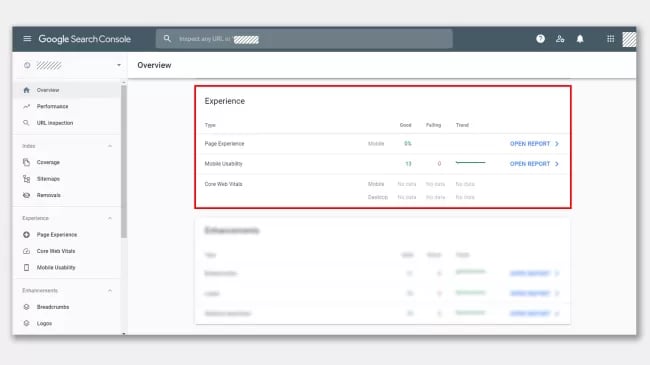Image resolution: width=650 pixels, height=365 pixels.
Task: Click the Good column header
Action: tap(405, 125)
